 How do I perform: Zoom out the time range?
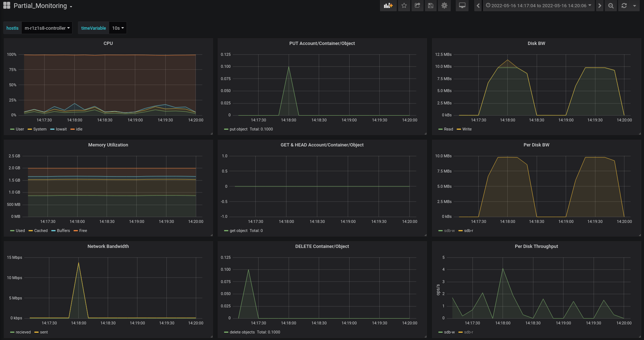click(611, 5)
